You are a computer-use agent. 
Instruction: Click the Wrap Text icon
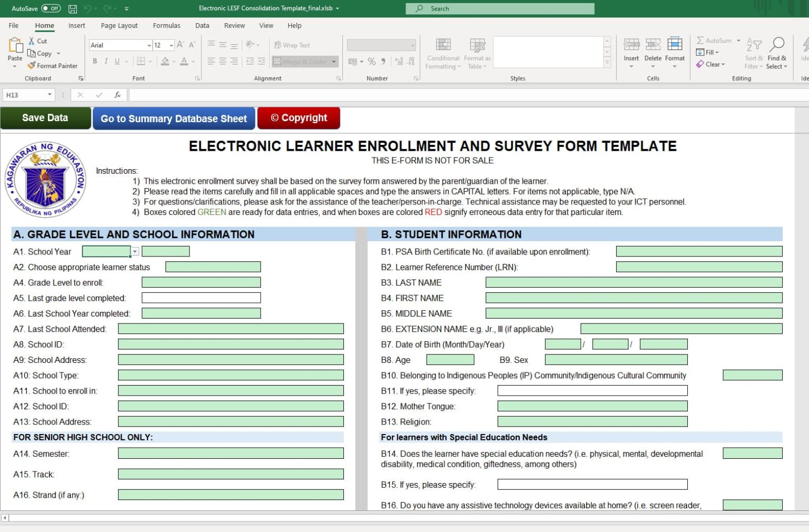[x=292, y=45]
